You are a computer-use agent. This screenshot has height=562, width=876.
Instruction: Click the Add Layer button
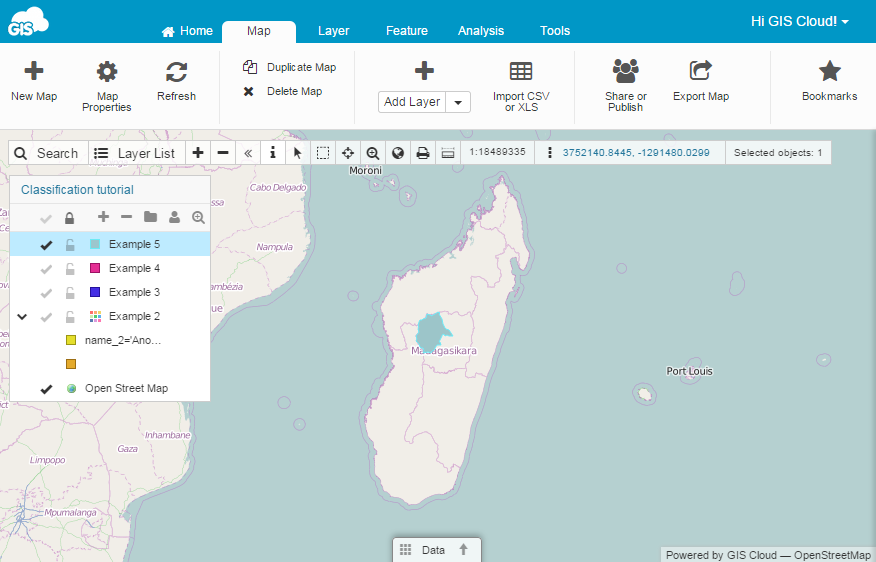412,102
